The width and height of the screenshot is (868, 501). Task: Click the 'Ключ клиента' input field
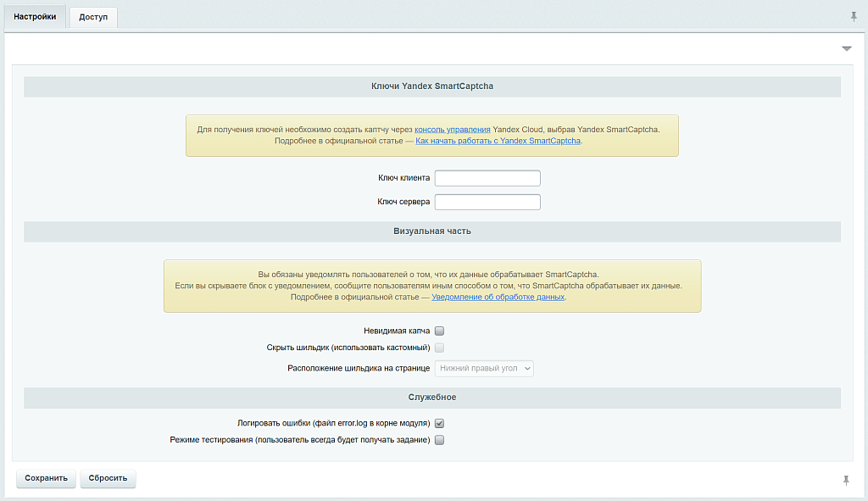pos(487,178)
